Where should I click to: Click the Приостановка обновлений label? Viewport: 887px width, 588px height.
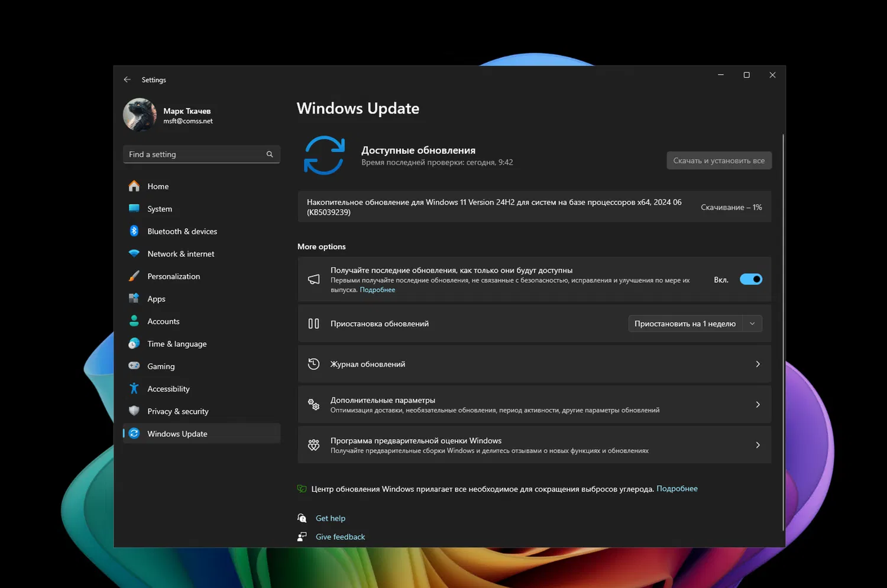(380, 324)
